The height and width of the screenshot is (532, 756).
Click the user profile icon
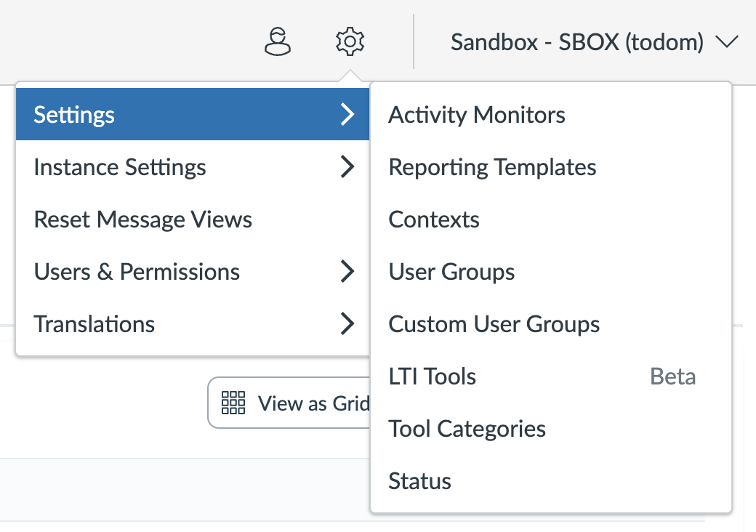pyautogui.click(x=277, y=41)
